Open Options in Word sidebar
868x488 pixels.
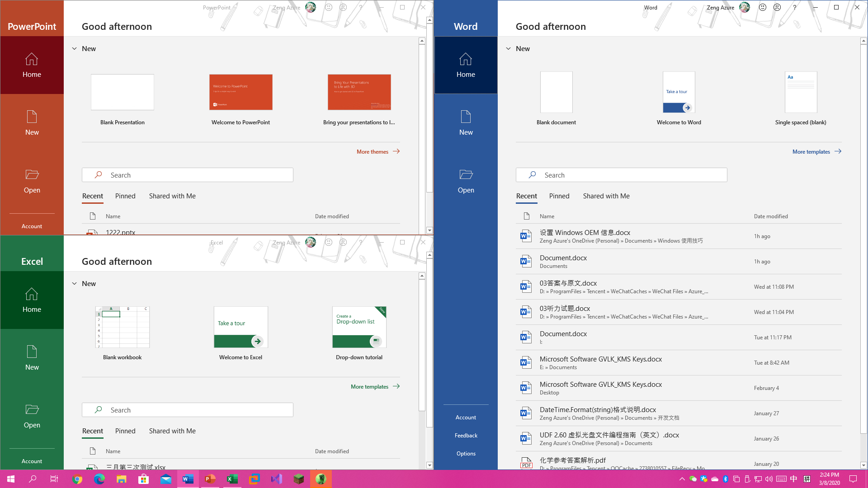[466, 454]
